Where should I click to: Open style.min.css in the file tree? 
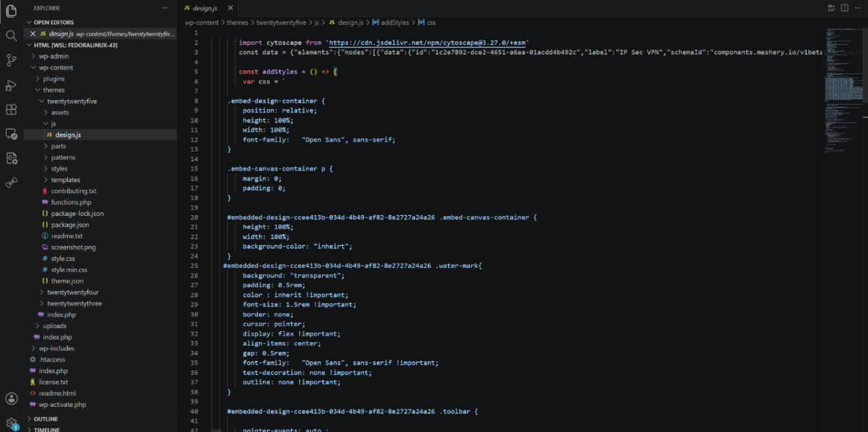pos(69,270)
